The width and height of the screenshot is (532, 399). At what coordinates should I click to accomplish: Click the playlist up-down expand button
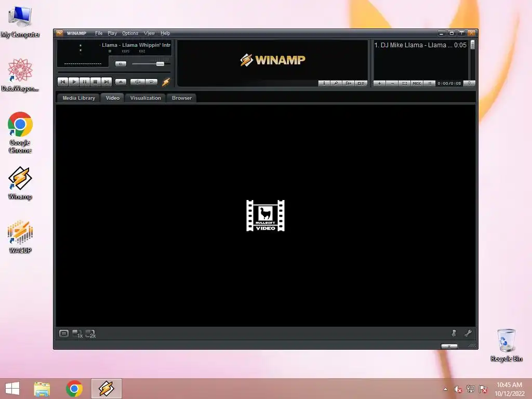coord(470,83)
